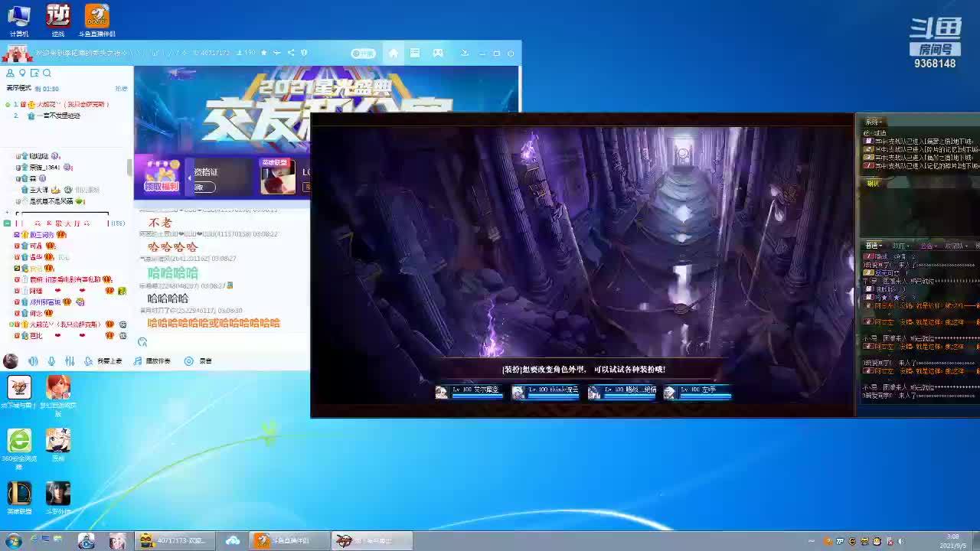Click the 领取福利 reward banner
The height and width of the screenshot is (551, 980).
point(162,177)
